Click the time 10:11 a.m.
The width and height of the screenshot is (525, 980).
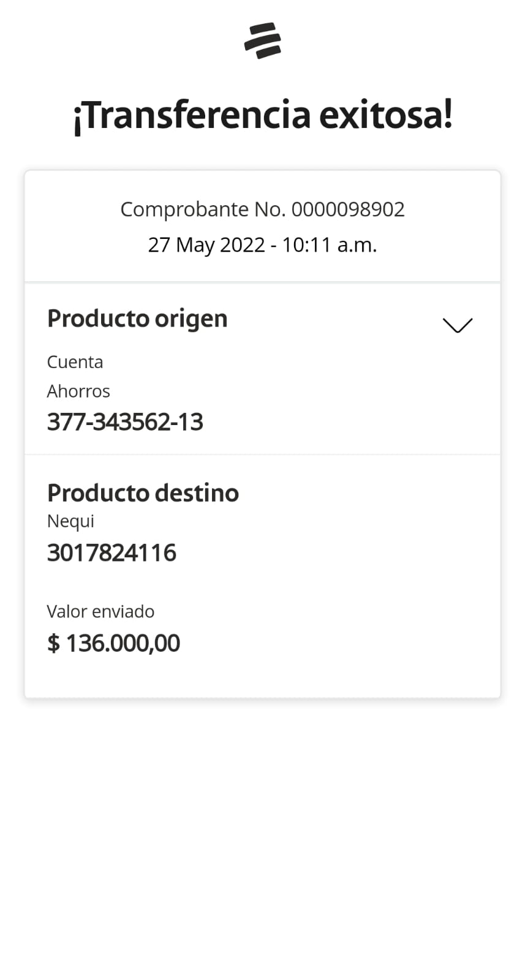tap(330, 245)
